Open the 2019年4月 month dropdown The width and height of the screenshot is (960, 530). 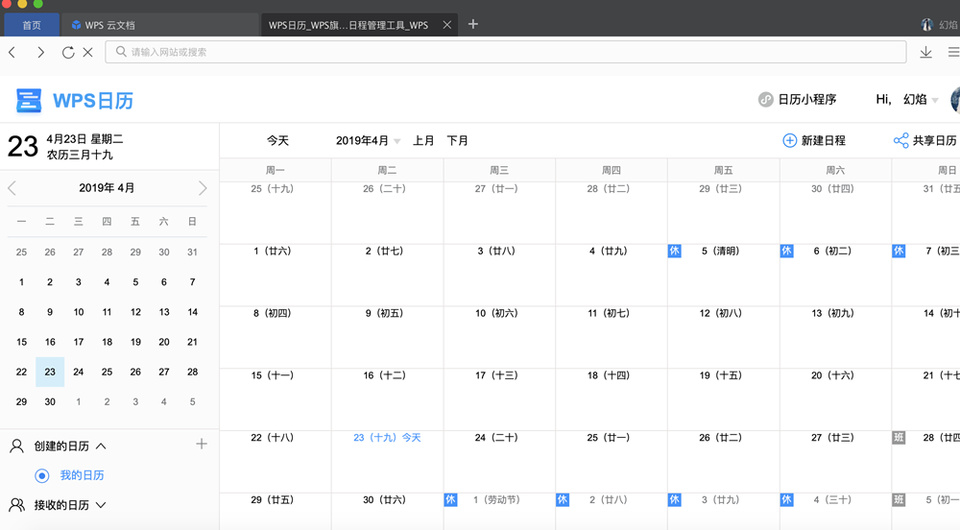point(368,141)
